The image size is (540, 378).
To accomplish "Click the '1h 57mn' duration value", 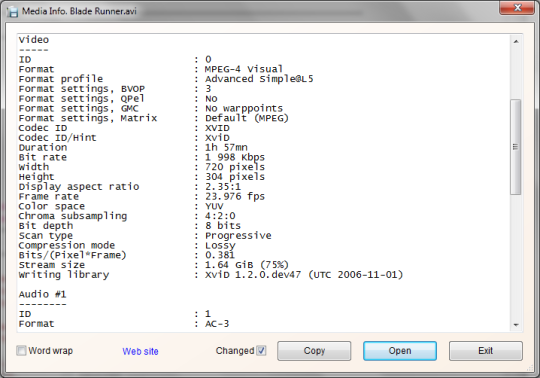I will coord(226,147).
